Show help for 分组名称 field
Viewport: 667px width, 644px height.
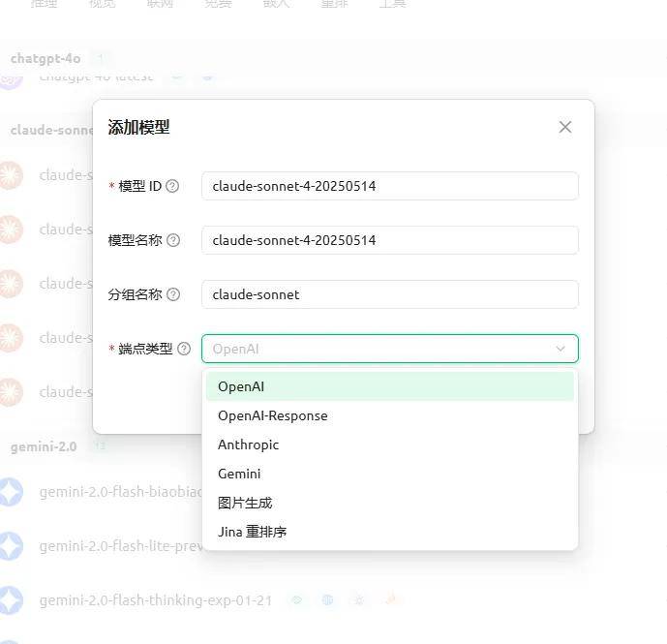[x=173, y=294]
